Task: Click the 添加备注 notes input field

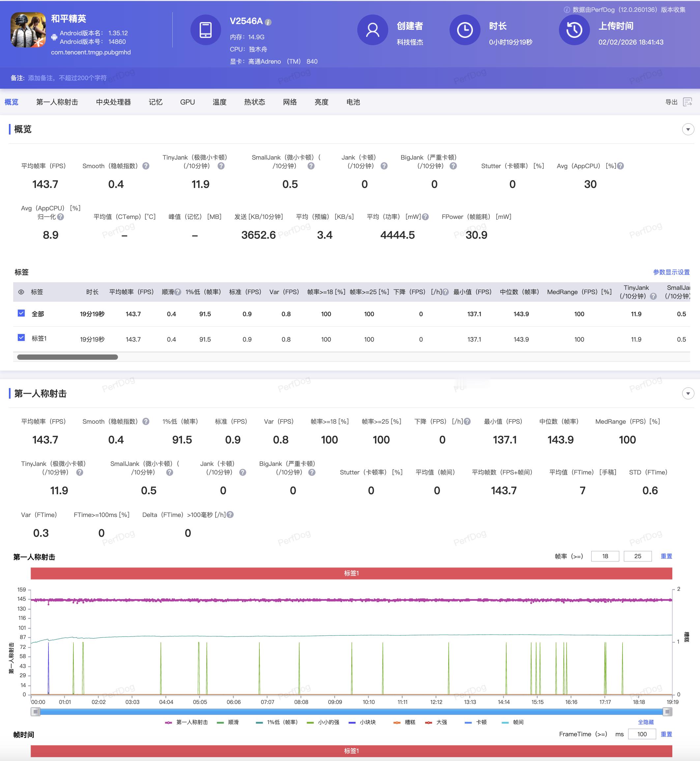Action: 68,78
